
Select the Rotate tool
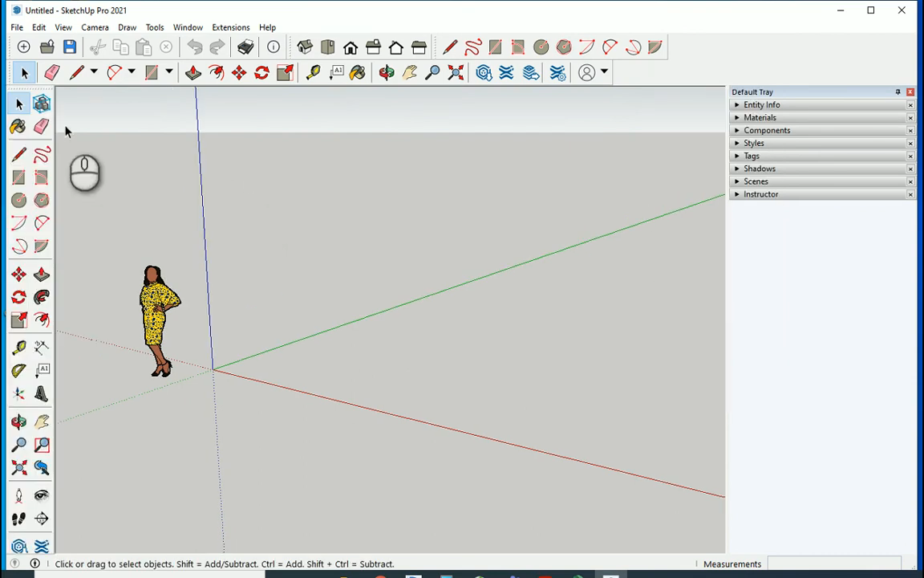[261, 72]
